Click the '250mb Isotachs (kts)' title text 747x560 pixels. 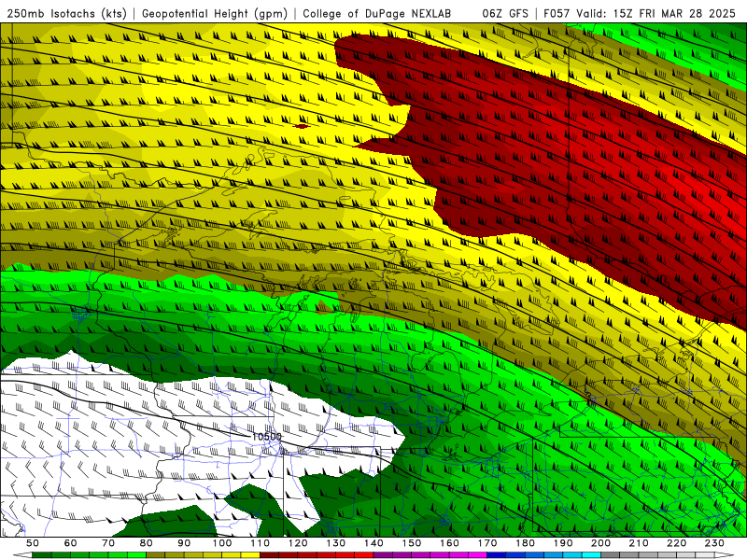[x=66, y=13]
